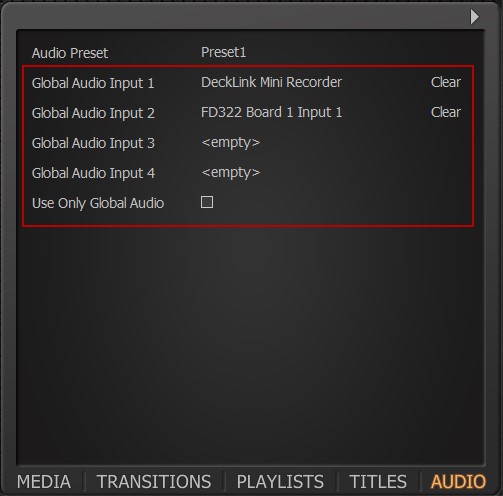503x496 pixels.
Task: Clear the FD322 Board 1 Input 1 assignment
Action: click(446, 112)
